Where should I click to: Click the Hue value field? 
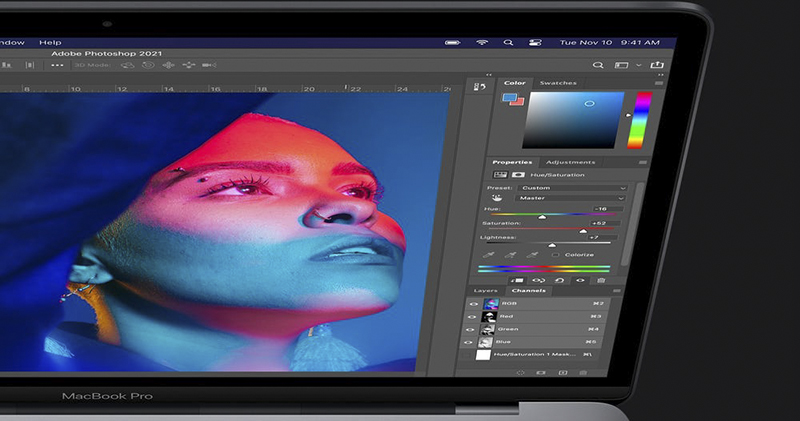[x=609, y=209]
